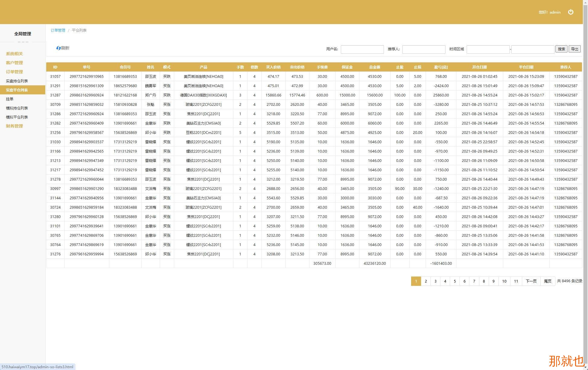Viewport: 588px width, 370px height.
Task: Open the 挂单 menu item
Action: tap(10, 99)
